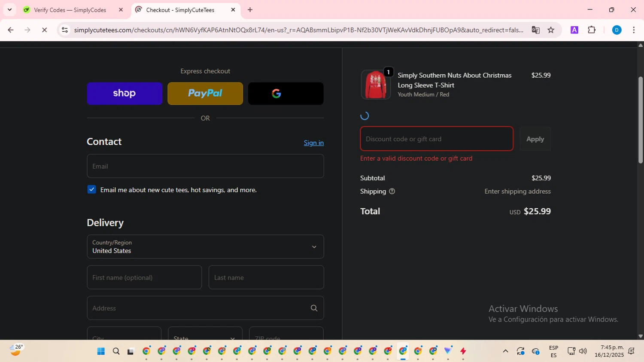Click the Simply Southern Nuts About Christmas title

pyautogui.click(x=455, y=80)
